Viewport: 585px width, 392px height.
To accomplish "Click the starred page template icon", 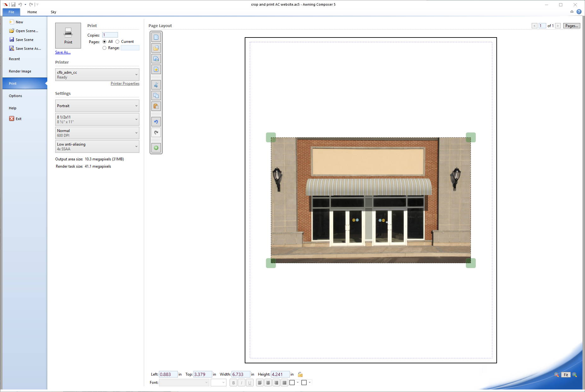I will (156, 69).
